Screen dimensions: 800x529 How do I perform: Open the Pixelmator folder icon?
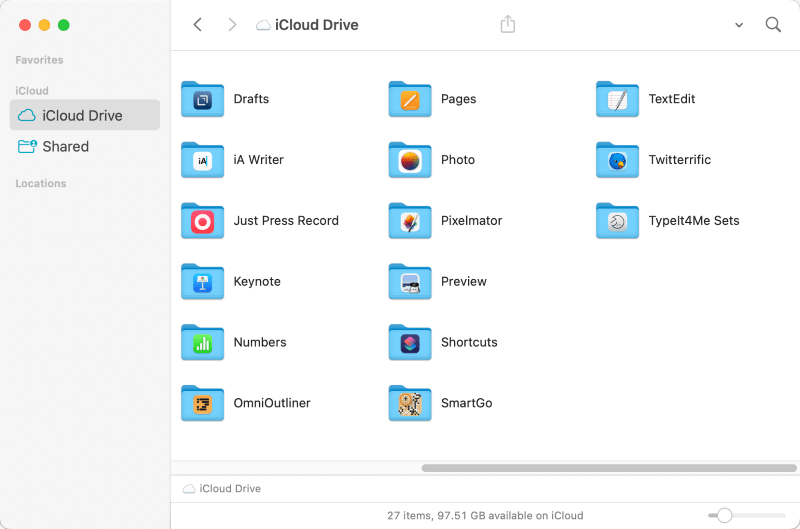(x=409, y=221)
